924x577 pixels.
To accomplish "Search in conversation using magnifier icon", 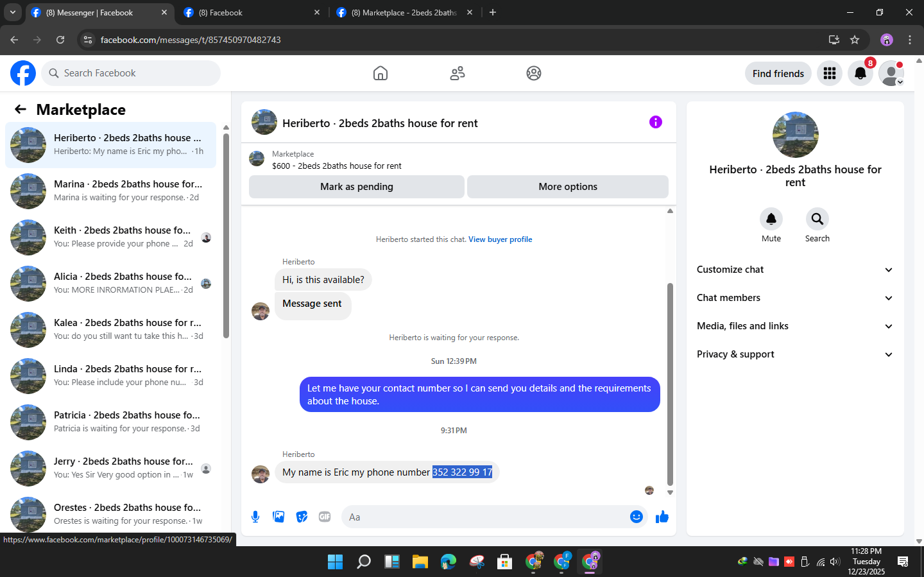I will point(817,219).
